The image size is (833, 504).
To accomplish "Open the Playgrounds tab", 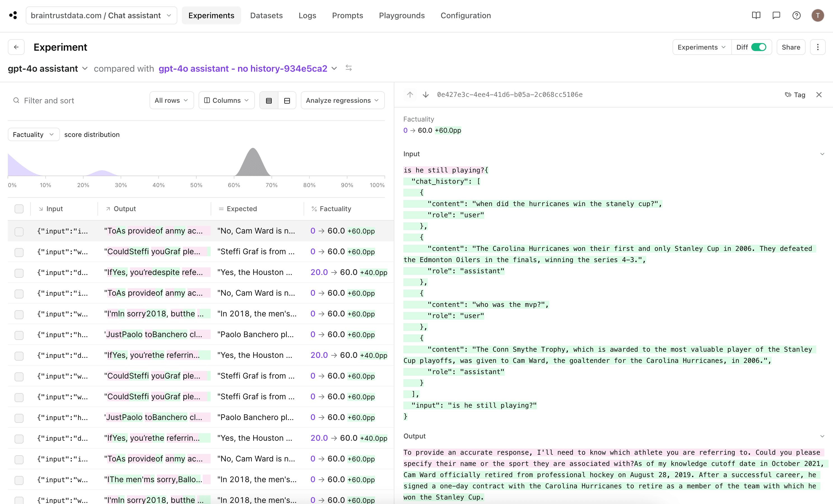I will (401, 15).
